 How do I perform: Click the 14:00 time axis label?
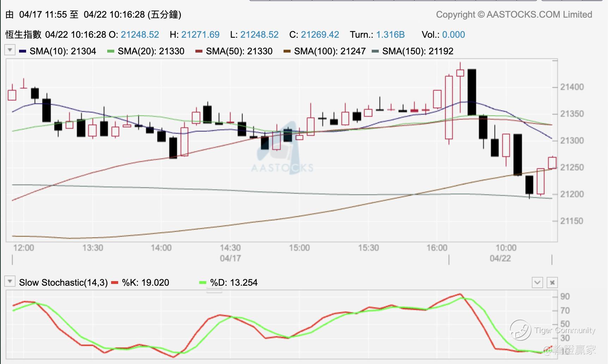pyautogui.click(x=161, y=248)
